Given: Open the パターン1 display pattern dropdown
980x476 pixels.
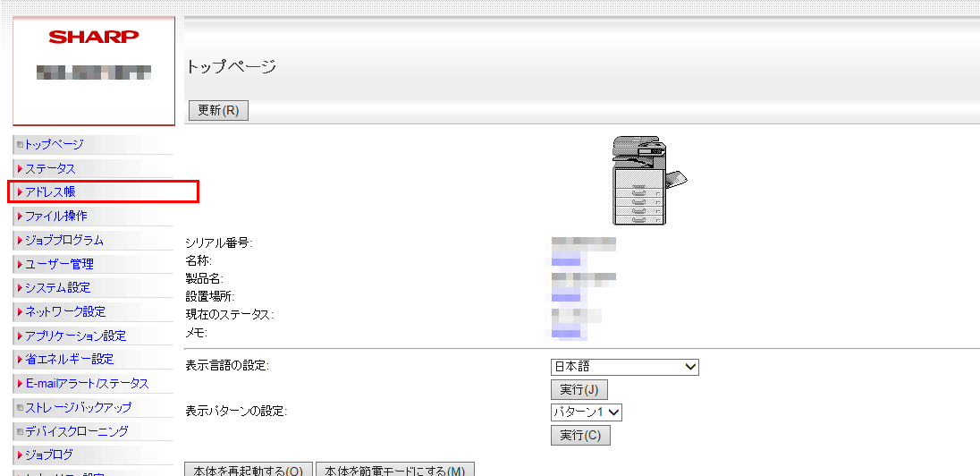Looking at the screenshot, I should click(586, 412).
